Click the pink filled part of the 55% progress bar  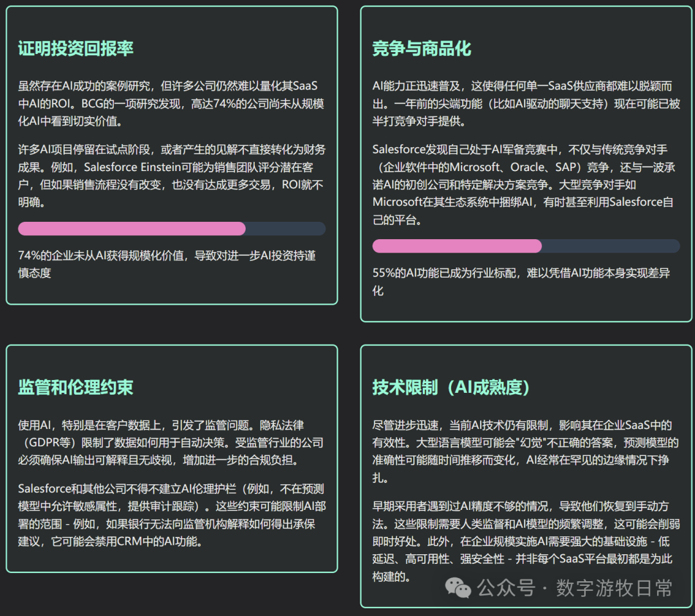[x=457, y=246]
